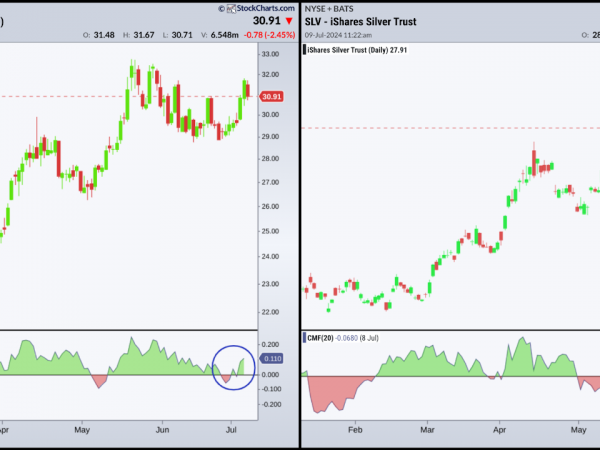
Task: Click the 24.00 price axis label
Action: pos(270,257)
